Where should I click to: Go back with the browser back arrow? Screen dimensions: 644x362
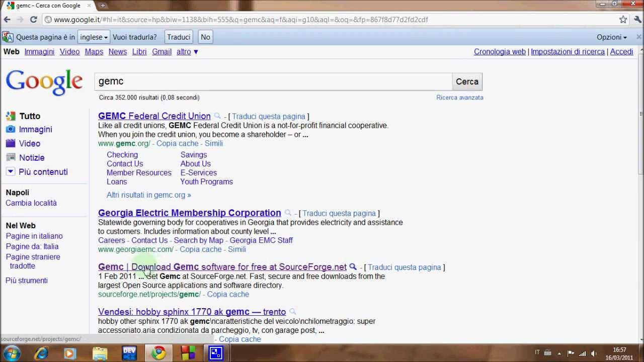[x=7, y=20]
